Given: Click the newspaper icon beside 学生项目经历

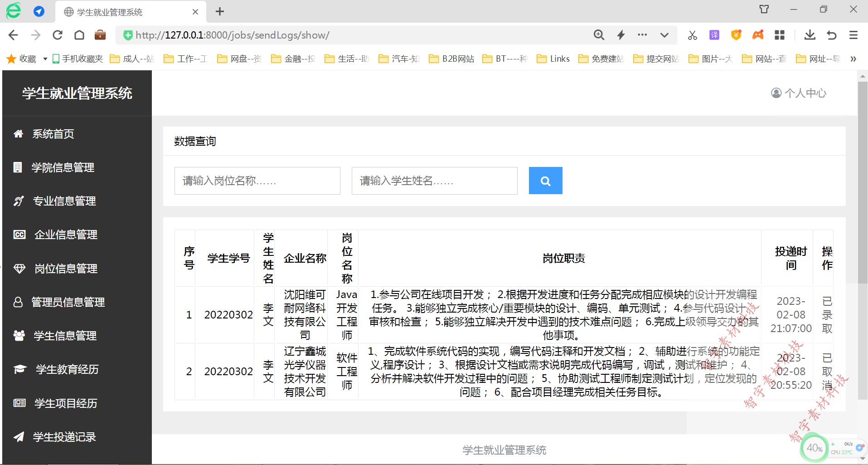Looking at the screenshot, I should point(19,403).
